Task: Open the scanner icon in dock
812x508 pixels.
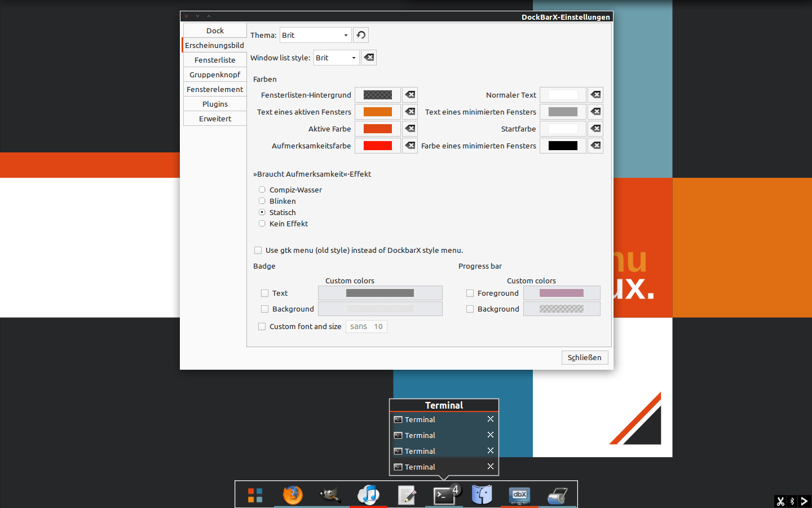Action: point(557,496)
